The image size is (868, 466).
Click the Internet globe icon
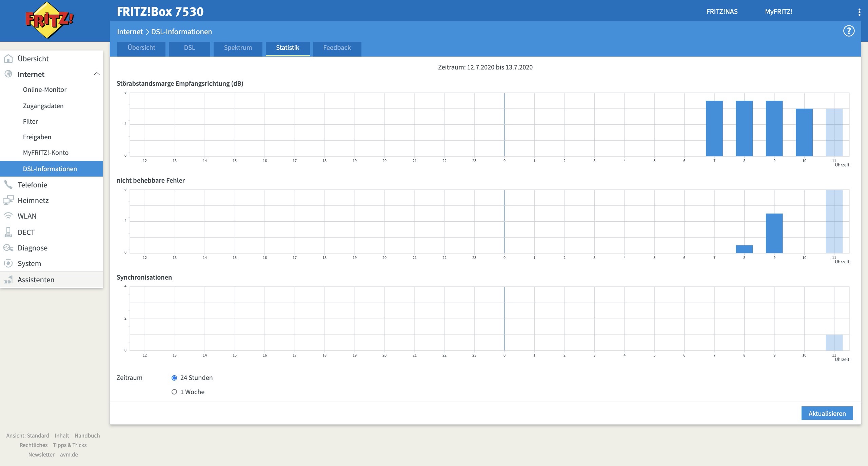(8, 74)
